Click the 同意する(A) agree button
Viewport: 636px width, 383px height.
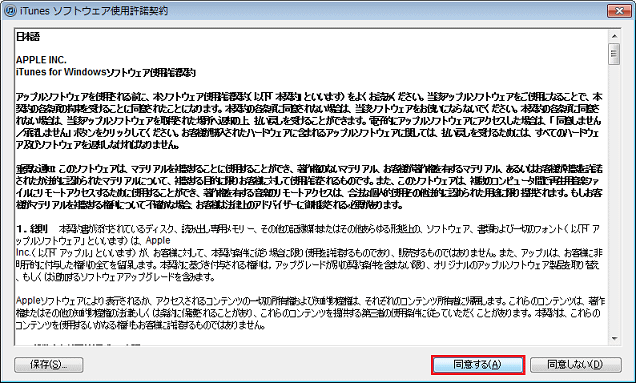478,365
